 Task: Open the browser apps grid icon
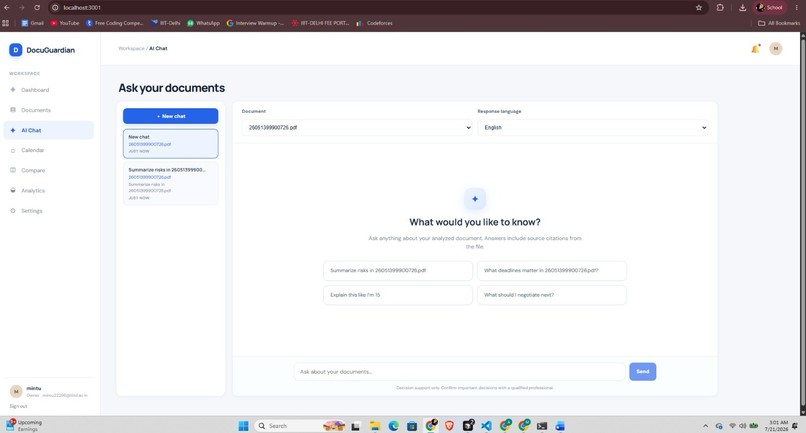pyautogui.click(x=6, y=23)
